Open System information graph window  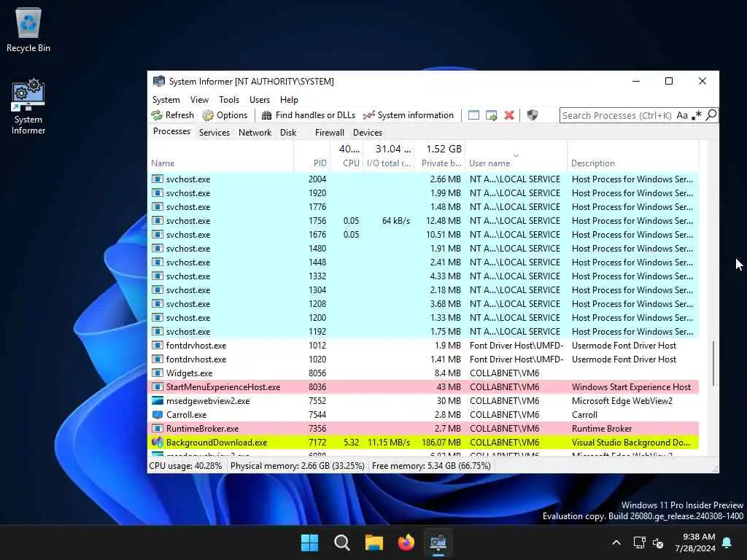409,115
